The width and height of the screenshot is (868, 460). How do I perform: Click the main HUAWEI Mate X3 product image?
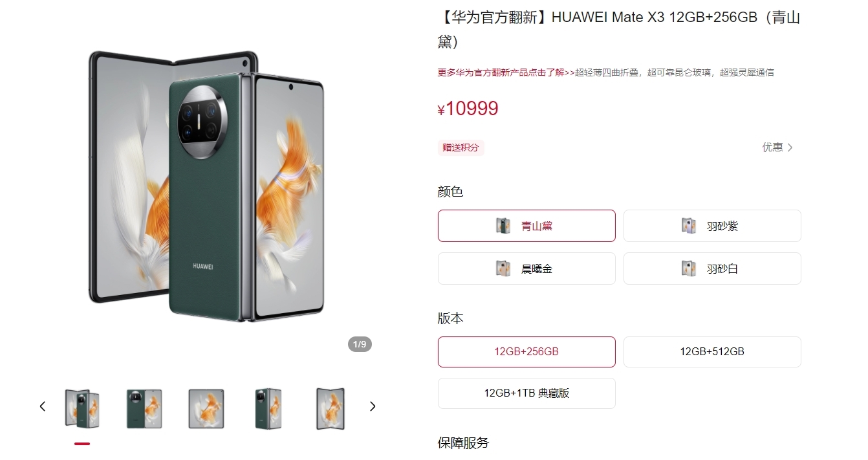click(206, 186)
